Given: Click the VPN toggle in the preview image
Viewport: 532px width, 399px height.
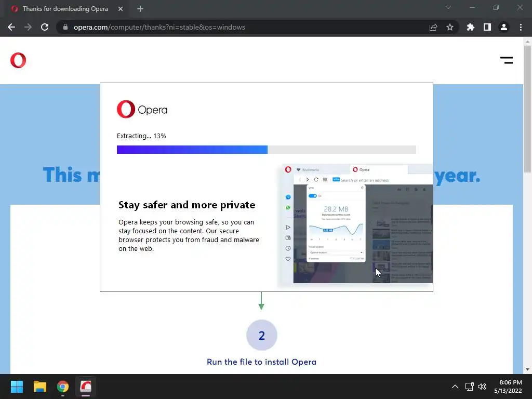Looking at the screenshot, I should click(312, 196).
